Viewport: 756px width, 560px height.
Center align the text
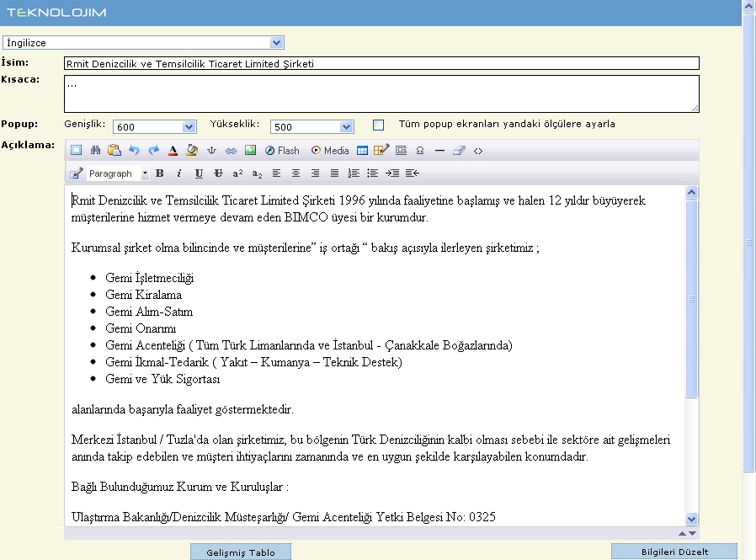pos(295,173)
